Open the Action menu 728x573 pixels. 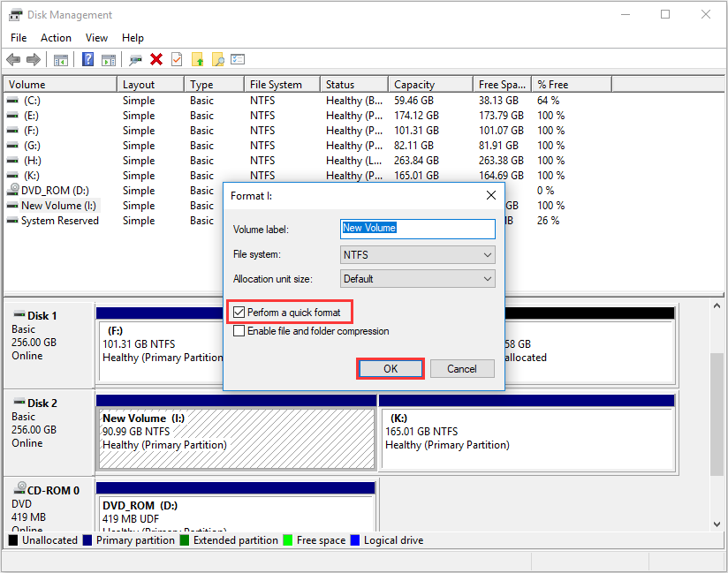point(56,37)
